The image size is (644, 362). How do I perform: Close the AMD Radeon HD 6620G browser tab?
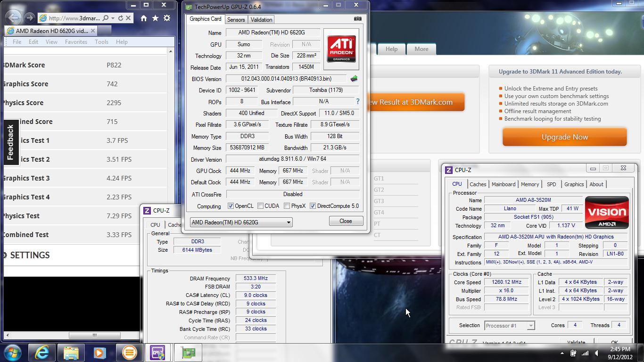tap(93, 31)
